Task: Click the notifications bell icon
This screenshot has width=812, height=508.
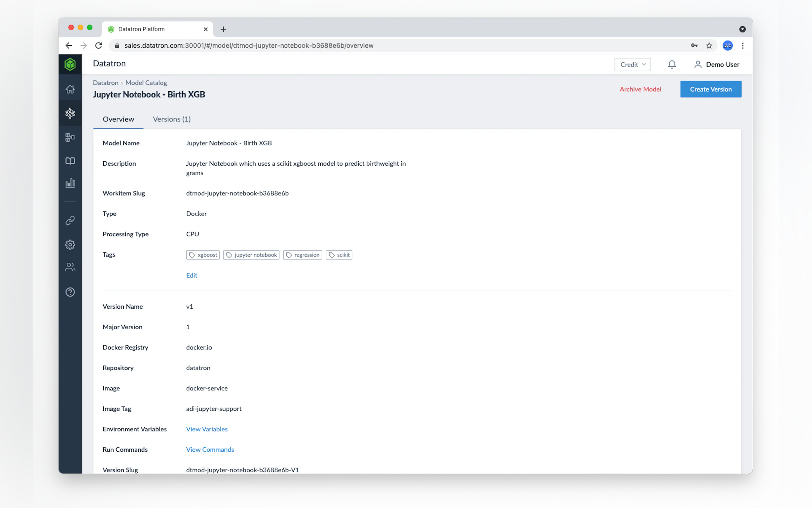Action: pyautogui.click(x=672, y=65)
